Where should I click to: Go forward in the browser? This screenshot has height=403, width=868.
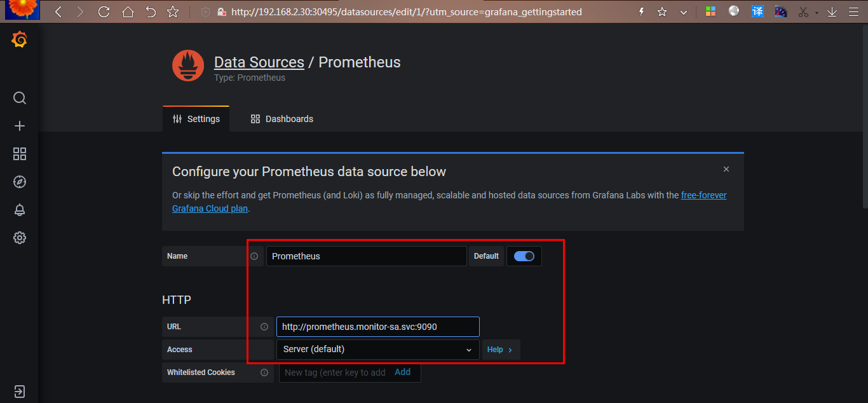point(80,11)
